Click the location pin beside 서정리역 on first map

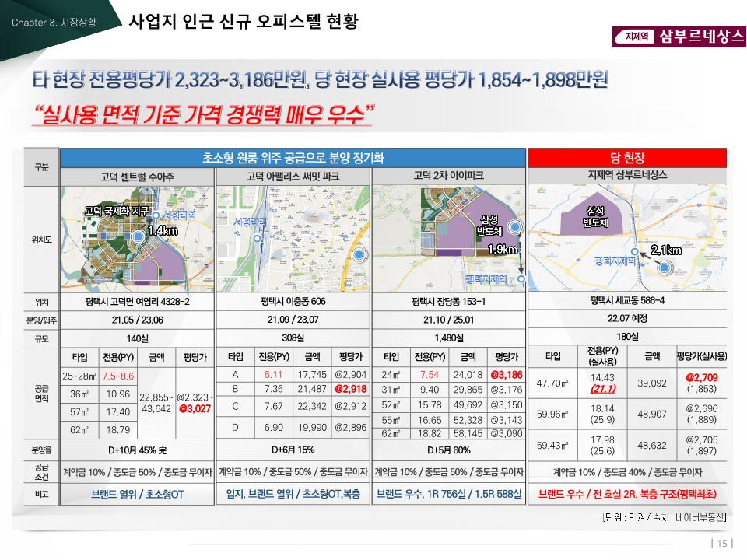[156, 215]
